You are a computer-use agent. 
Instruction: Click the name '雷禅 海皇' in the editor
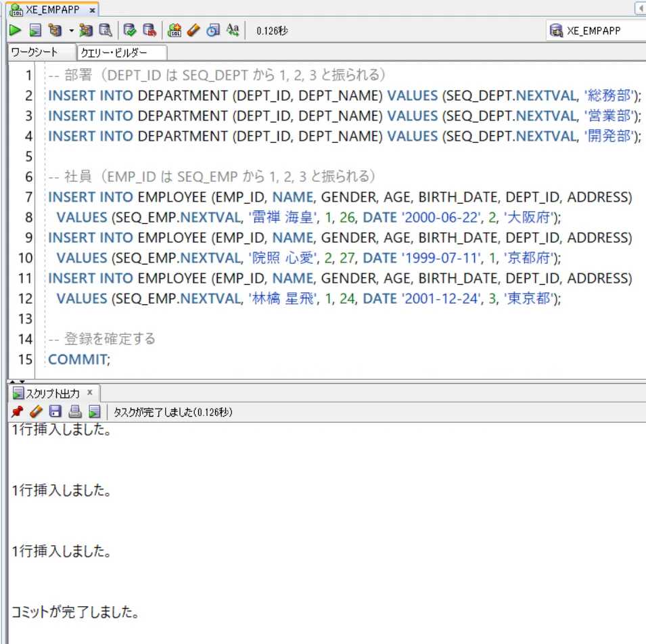coord(283,217)
